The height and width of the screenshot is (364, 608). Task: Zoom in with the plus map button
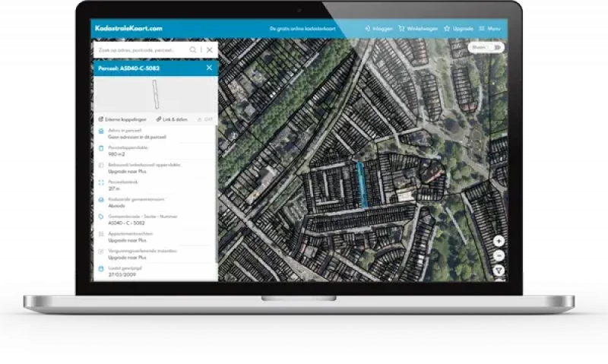[x=499, y=241]
